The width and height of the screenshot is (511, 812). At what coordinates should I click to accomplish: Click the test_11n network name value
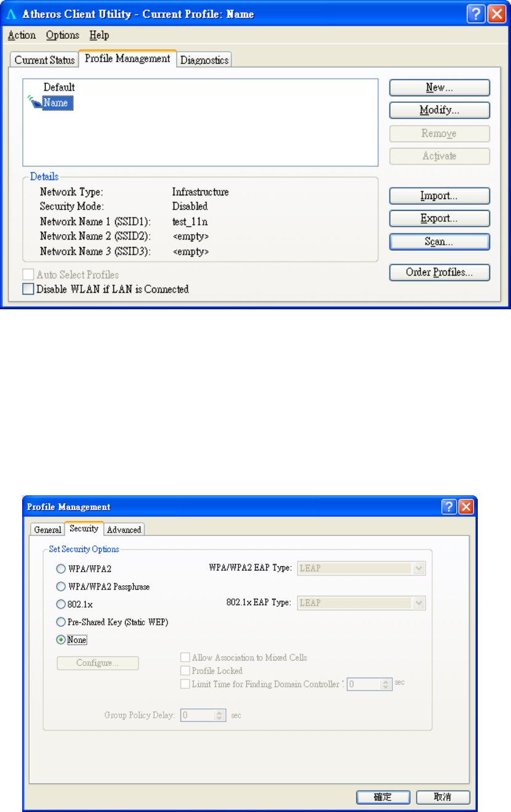190,221
